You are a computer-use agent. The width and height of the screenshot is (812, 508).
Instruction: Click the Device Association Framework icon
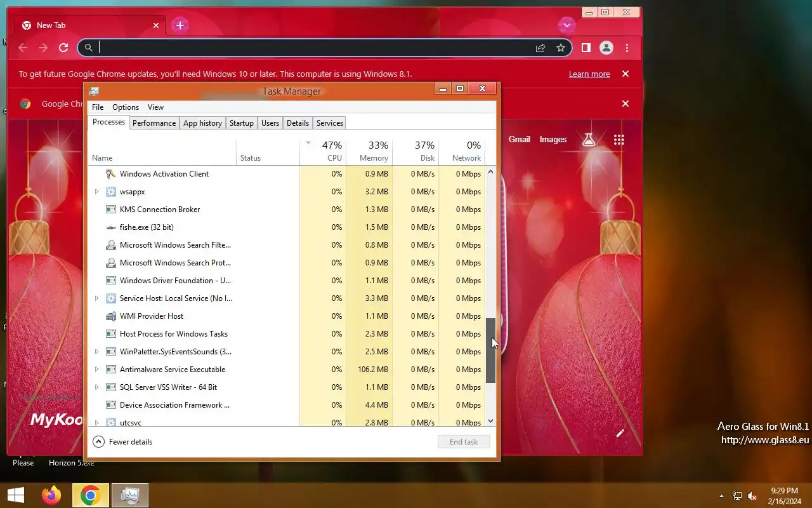tap(110, 405)
